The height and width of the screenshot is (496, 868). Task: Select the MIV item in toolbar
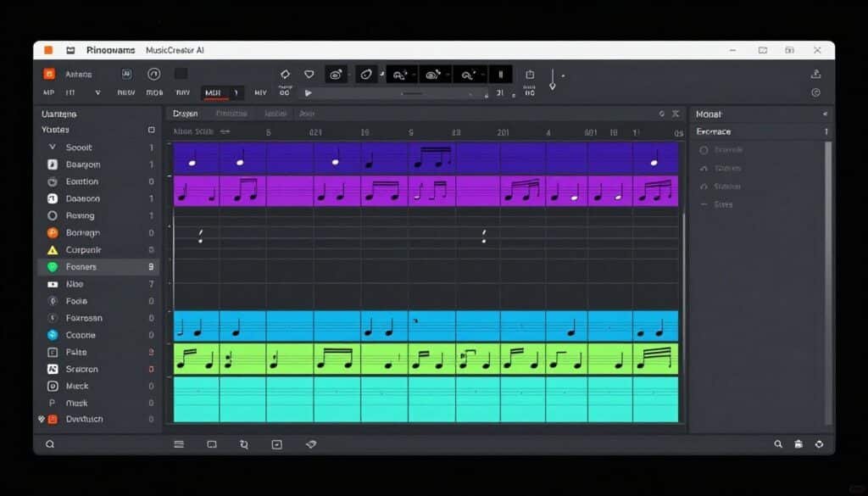[260, 92]
